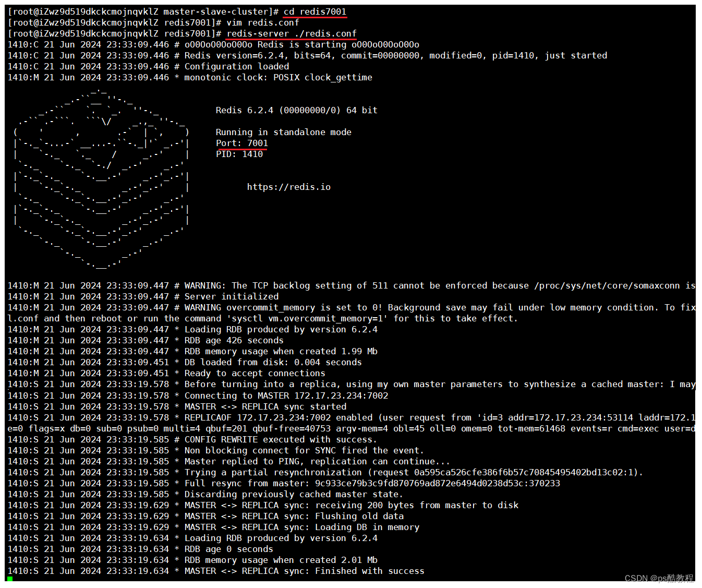Click the green terminal cursor block
The width and height of the screenshot is (702, 588).
coord(10,579)
